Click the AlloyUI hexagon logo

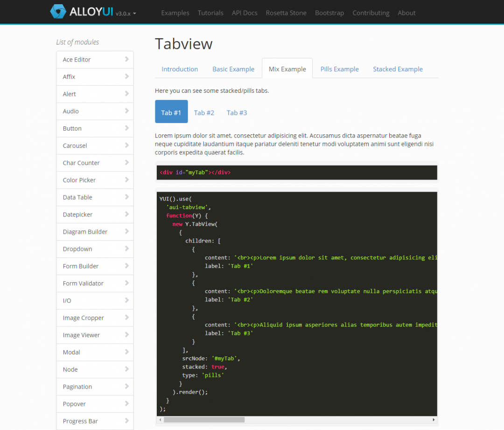[58, 12]
